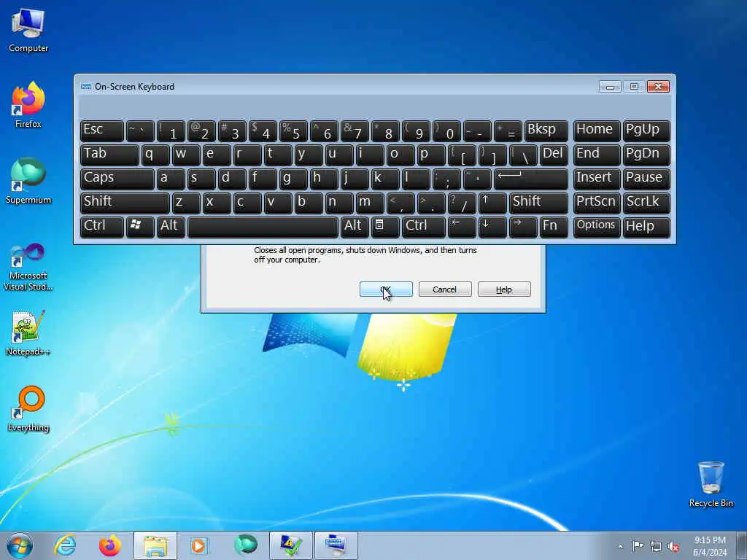The height and width of the screenshot is (560, 747).
Task: Click Cancel in the shutdown dialog
Action: click(445, 289)
